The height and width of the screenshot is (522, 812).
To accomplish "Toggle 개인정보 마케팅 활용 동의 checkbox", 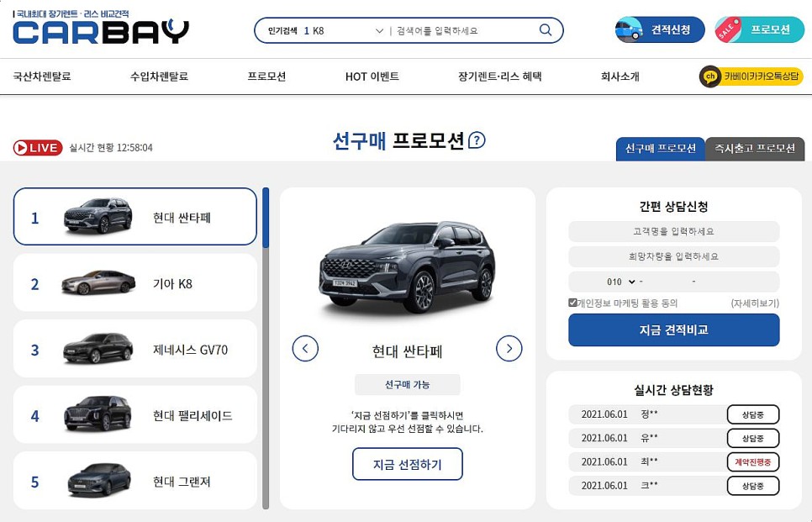I will coord(572,303).
